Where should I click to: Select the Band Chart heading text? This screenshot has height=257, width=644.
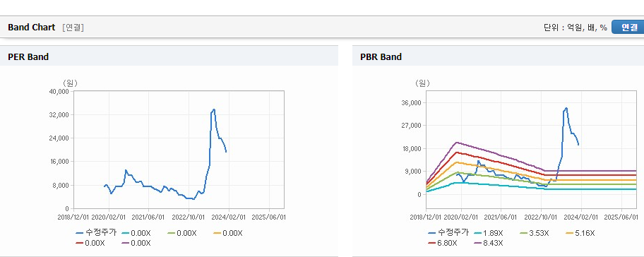31,28
